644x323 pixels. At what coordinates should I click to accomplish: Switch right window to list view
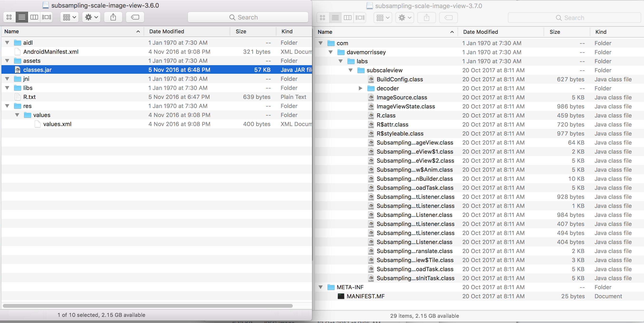tap(335, 18)
